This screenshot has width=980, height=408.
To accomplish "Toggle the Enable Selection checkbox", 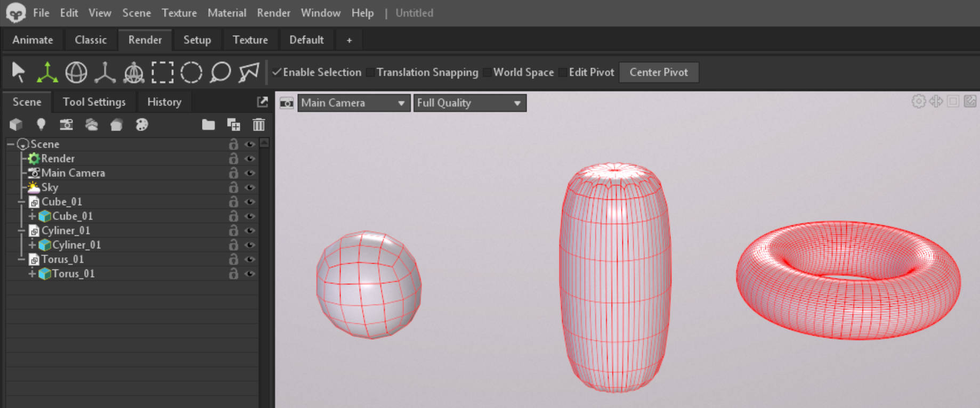I will (x=277, y=72).
